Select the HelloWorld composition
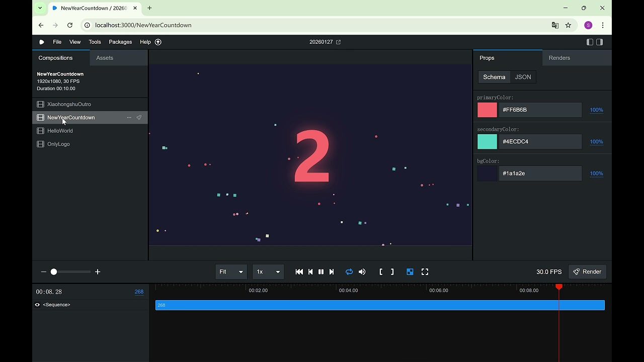 (60, 131)
